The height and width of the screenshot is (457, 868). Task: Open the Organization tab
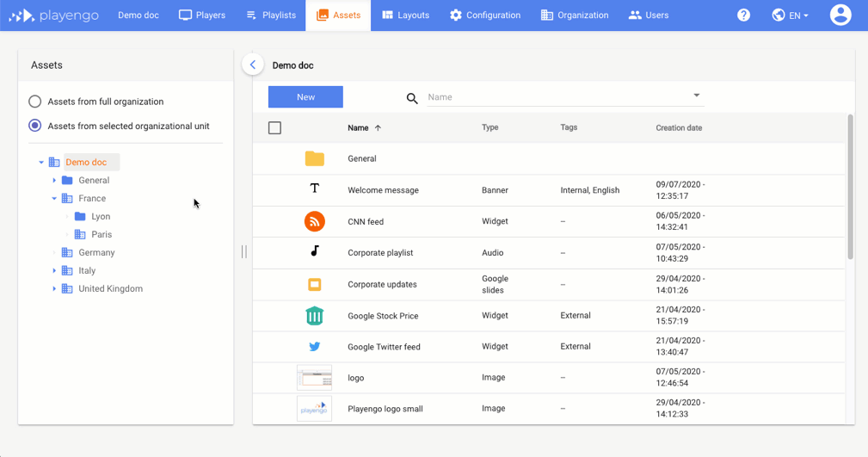575,15
